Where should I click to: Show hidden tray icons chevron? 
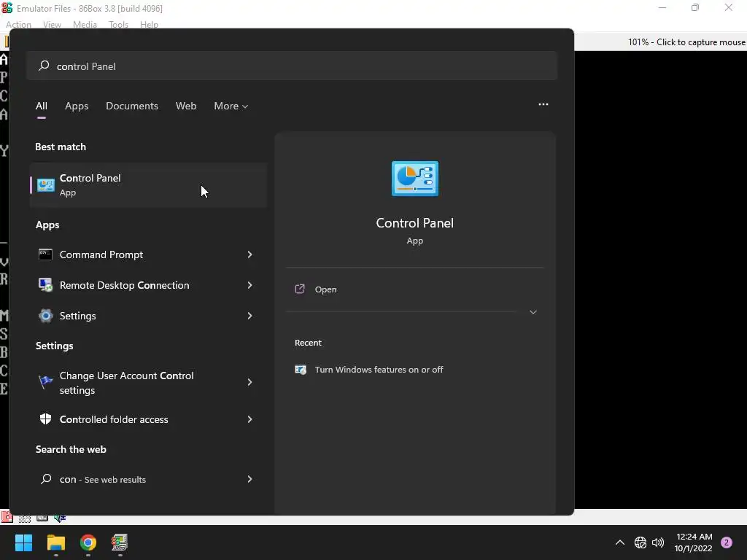tap(620, 542)
